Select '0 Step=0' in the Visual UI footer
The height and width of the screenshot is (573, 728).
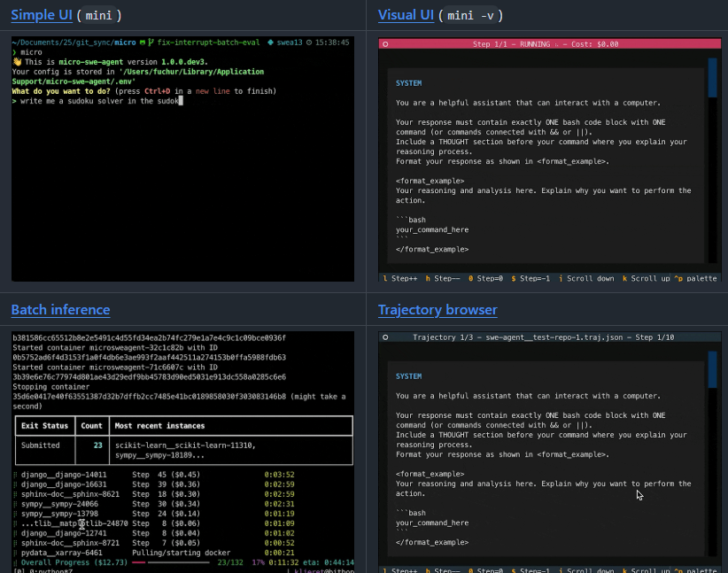485,279
